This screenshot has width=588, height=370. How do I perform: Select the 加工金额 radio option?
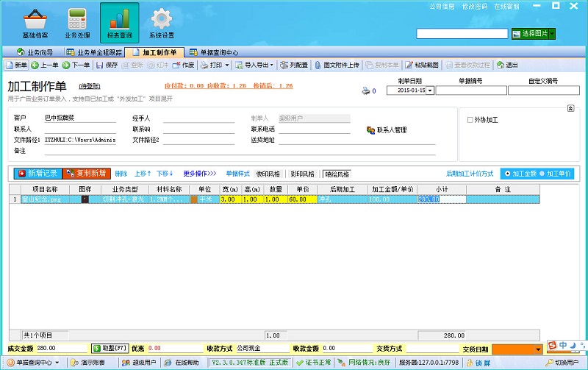pyautogui.click(x=507, y=174)
